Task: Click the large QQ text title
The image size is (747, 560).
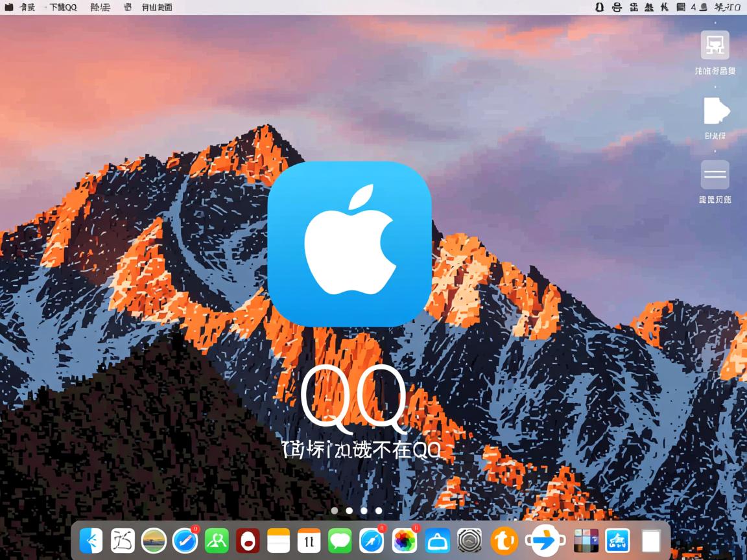Action: point(353,396)
